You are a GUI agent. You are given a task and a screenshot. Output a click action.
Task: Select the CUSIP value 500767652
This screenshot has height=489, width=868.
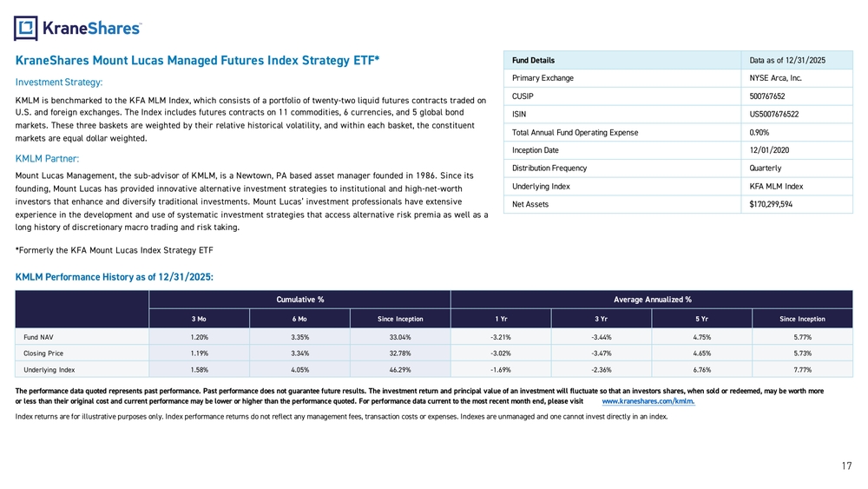767,96
